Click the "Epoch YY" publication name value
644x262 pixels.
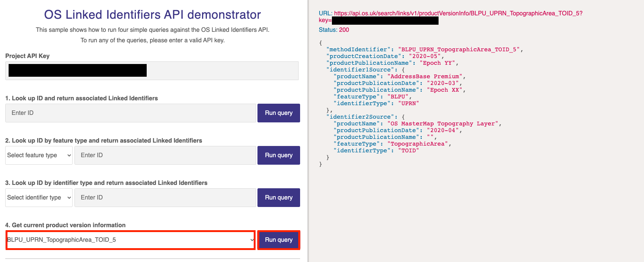tap(437, 63)
